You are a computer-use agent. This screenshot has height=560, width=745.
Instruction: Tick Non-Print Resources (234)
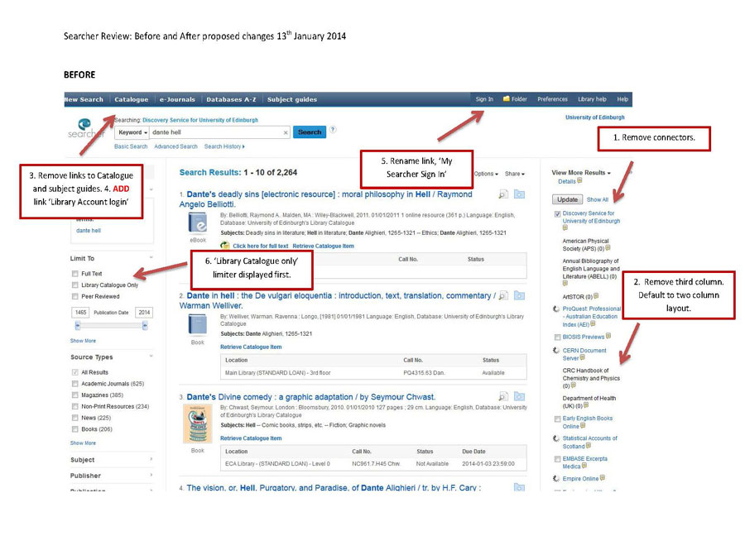[75, 407]
